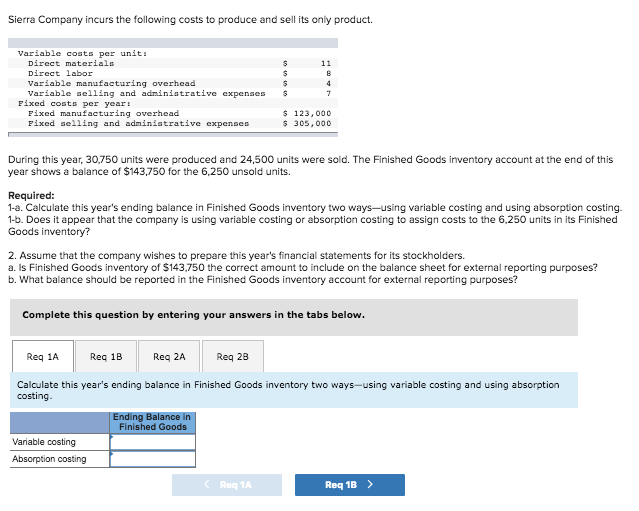Click the Sierra Company intro sentence
Image resolution: width=639 pixels, height=511 pixels.
point(190,20)
